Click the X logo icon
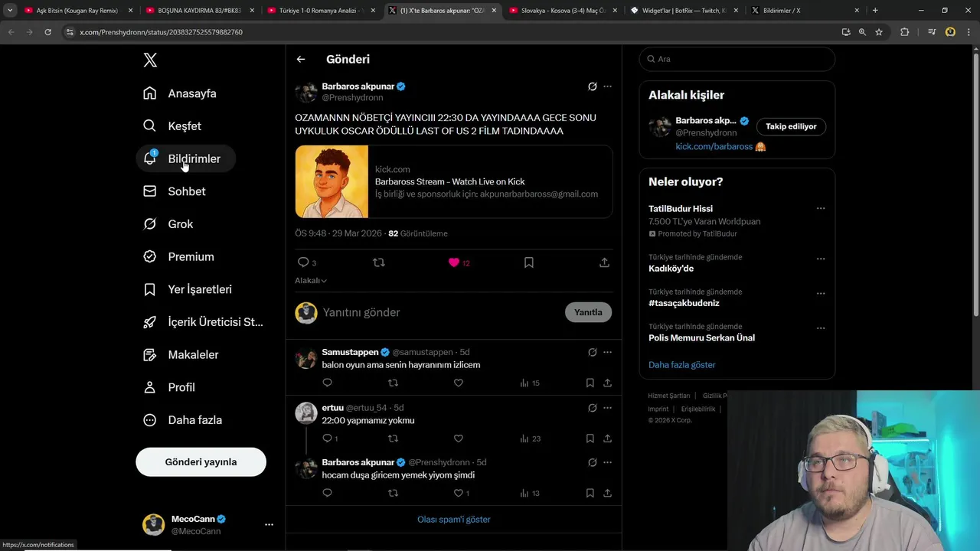Image resolution: width=980 pixels, height=551 pixels. 150,60
